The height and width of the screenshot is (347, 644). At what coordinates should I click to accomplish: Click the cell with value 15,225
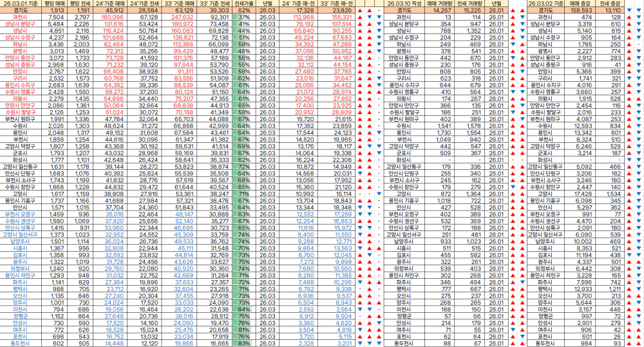(469, 10)
